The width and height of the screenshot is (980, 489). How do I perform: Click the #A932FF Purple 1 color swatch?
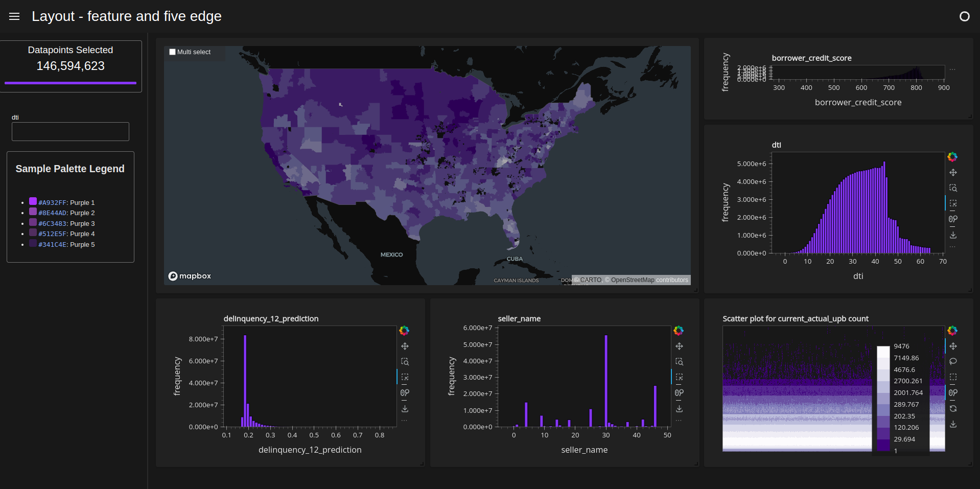(33, 201)
